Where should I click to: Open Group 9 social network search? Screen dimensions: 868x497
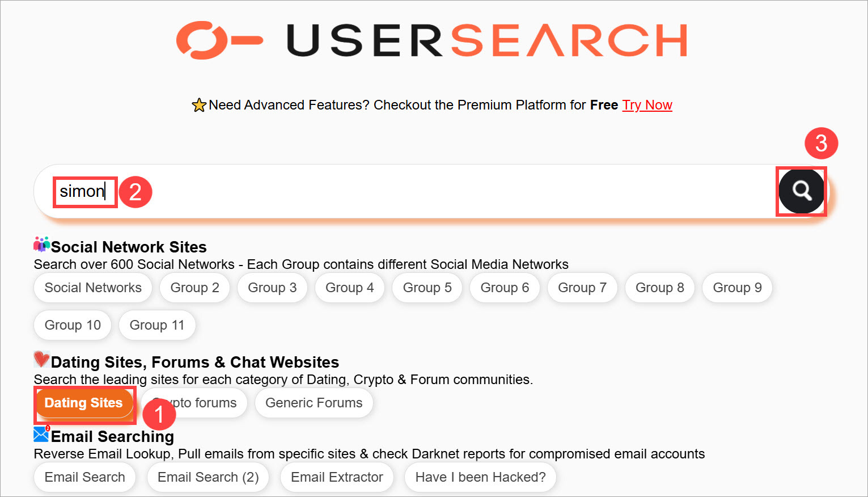pyautogui.click(x=736, y=288)
